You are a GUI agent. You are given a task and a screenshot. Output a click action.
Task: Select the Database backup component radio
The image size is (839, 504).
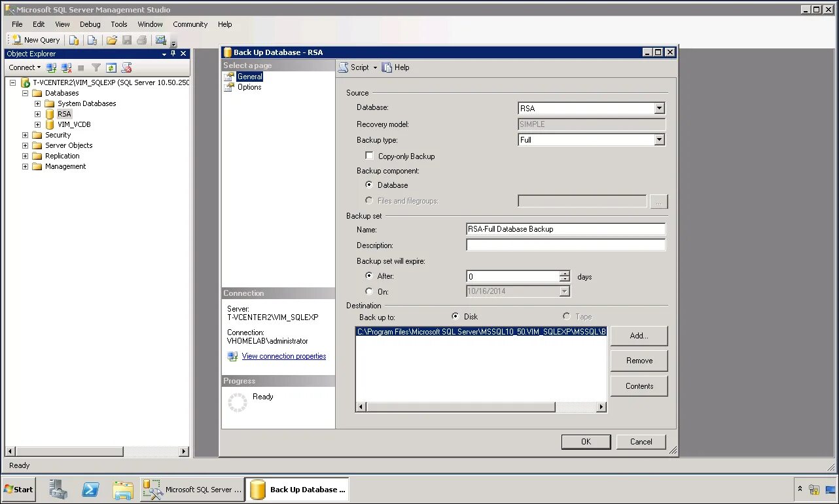(x=369, y=185)
